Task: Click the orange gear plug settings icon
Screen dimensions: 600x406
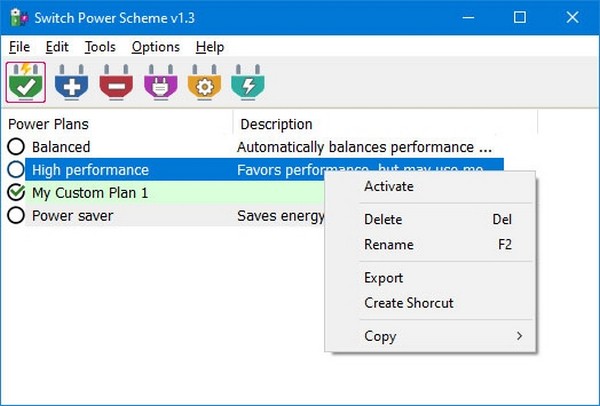Action: pyautogui.click(x=205, y=84)
